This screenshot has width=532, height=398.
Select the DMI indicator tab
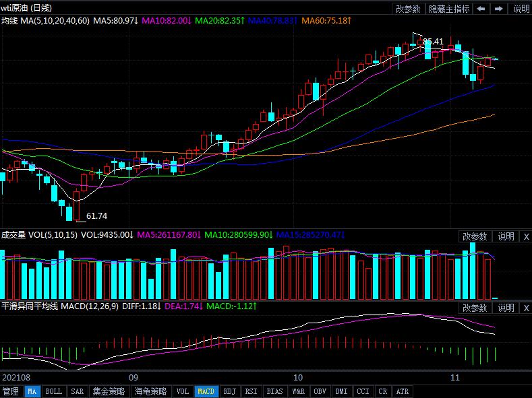pyautogui.click(x=341, y=391)
